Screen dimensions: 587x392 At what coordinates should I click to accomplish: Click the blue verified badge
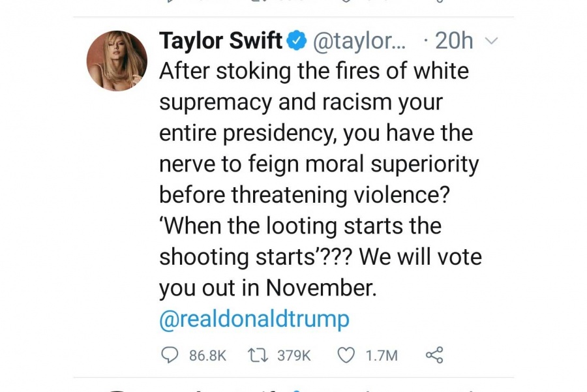tap(297, 41)
